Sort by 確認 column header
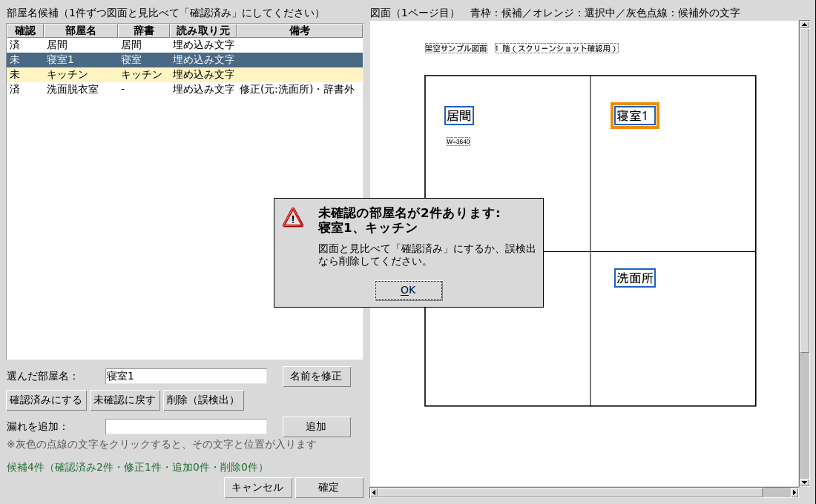 pos(25,30)
